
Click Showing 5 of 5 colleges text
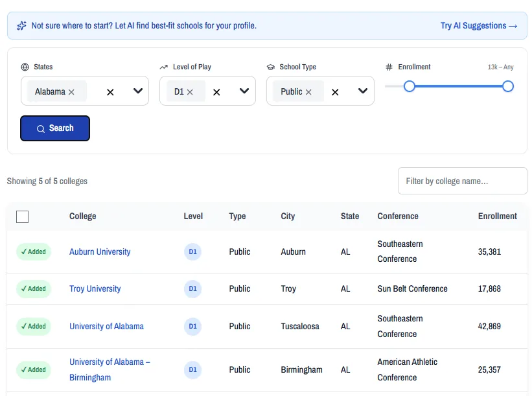pyautogui.click(x=47, y=181)
